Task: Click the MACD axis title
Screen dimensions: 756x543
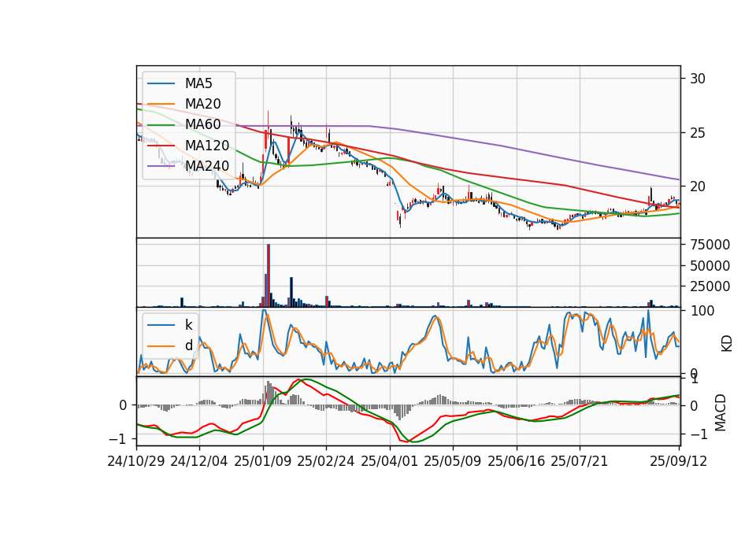Action: (721, 412)
